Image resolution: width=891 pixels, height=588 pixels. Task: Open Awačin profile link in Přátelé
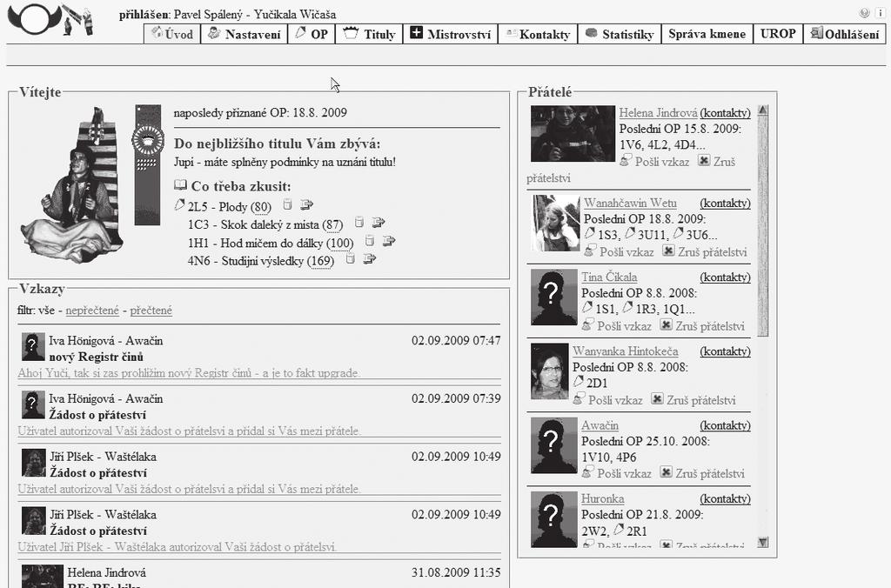(x=600, y=425)
